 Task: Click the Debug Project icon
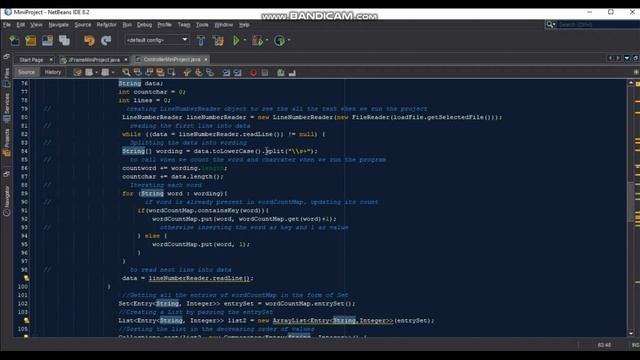[x=257, y=40]
